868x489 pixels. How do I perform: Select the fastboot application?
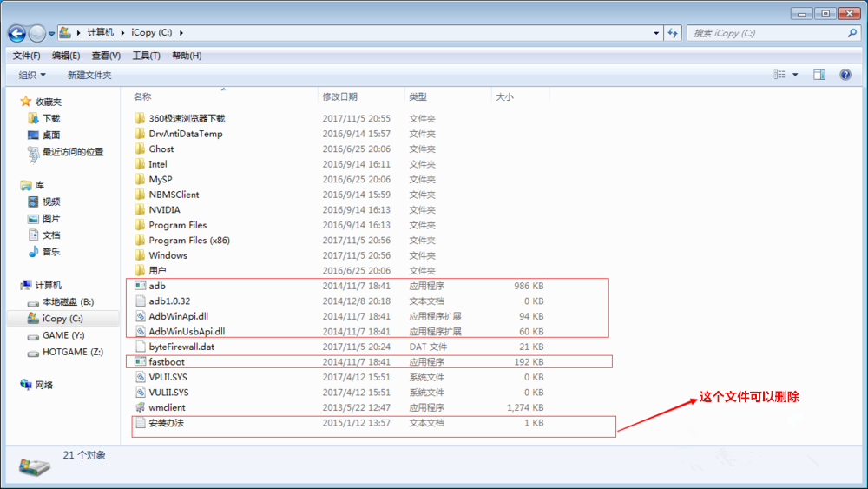click(167, 361)
